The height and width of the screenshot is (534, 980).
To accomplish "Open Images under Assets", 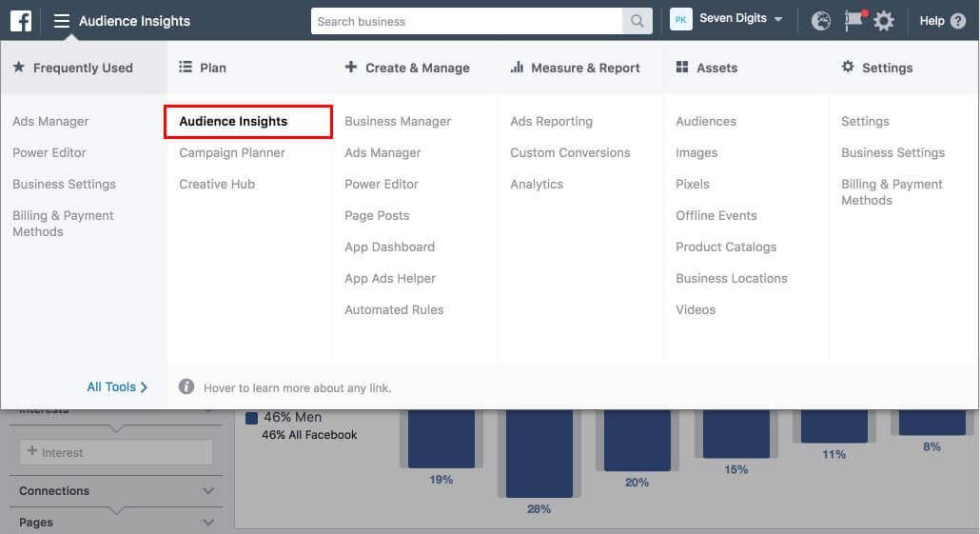I will [696, 152].
